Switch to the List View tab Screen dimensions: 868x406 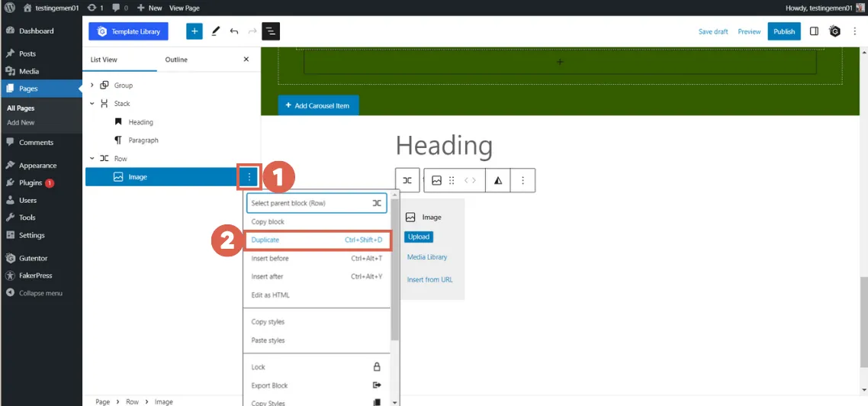(104, 60)
